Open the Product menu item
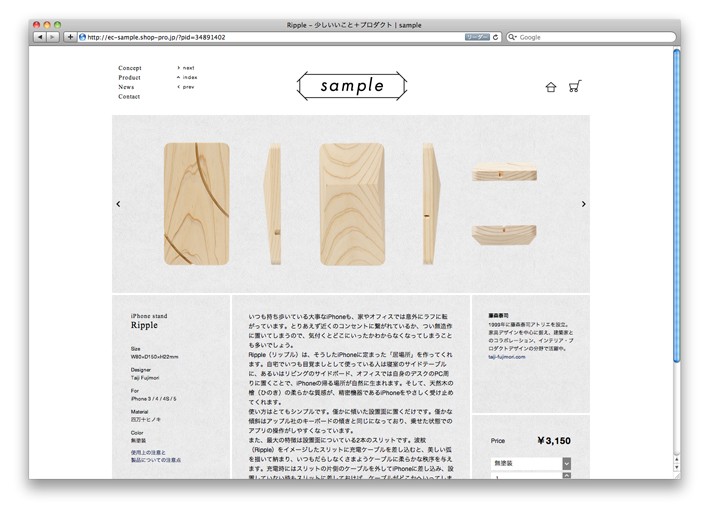 point(129,78)
